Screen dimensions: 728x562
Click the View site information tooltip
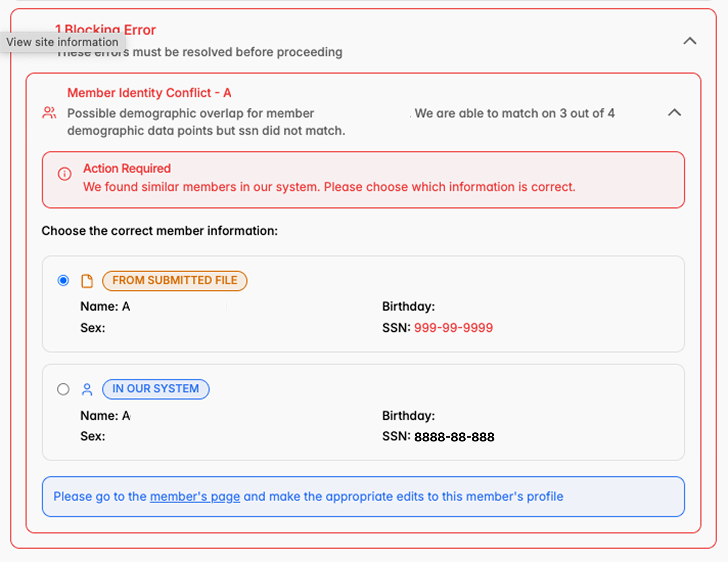click(x=62, y=42)
